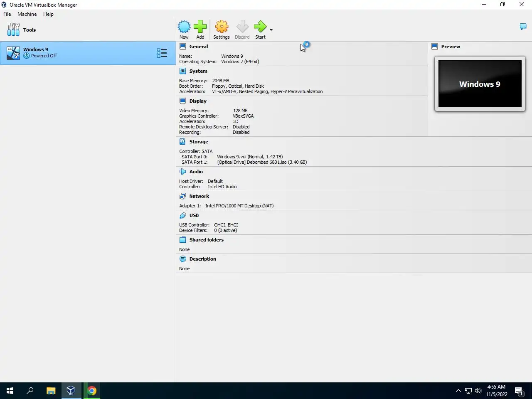Open the System settings heading link
Screen dimensions: 532x399
pyautogui.click(x=198, y=71)
